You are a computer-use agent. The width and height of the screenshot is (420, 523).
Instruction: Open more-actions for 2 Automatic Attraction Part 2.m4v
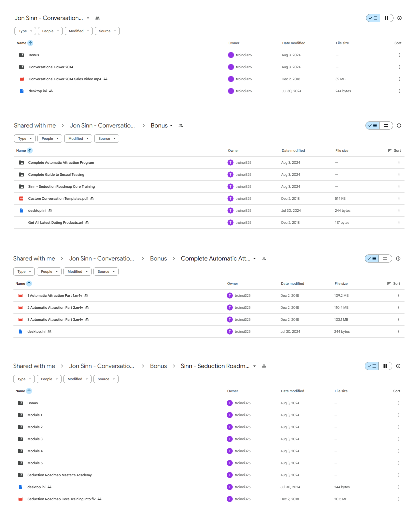pos(398,307)
